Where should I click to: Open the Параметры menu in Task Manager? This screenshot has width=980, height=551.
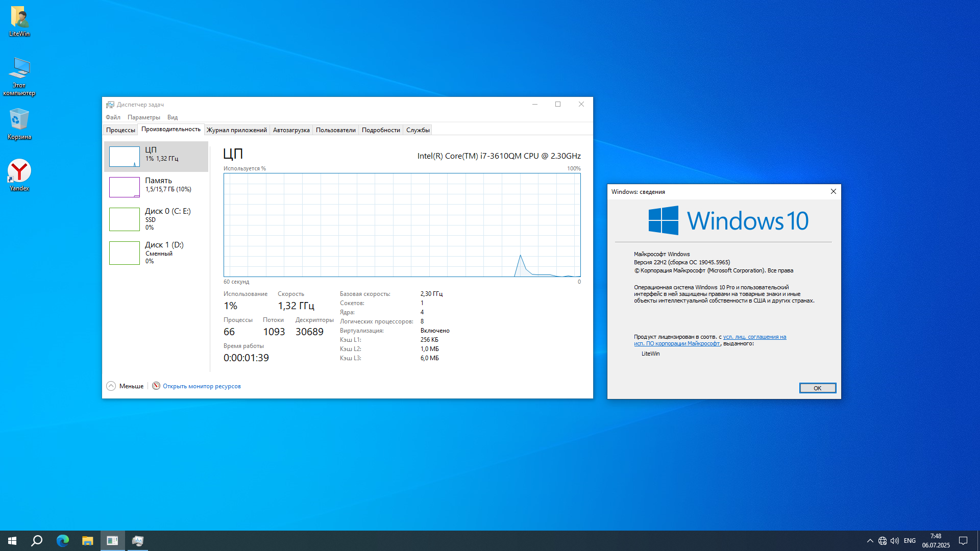(x=143, y=117)
